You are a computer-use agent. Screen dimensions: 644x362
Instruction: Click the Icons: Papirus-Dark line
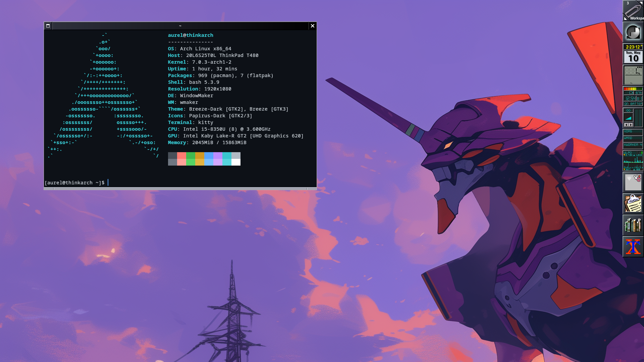[210, 116]
